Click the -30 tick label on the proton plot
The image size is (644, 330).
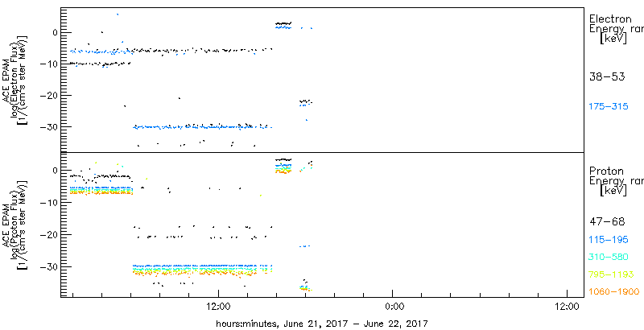(x=48, y=266)
